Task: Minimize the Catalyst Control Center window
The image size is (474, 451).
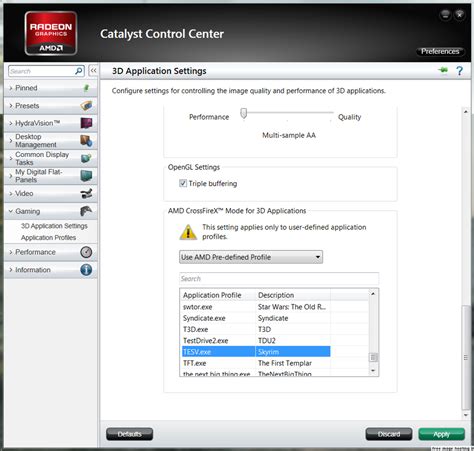Action: click(x=445, y=15)
